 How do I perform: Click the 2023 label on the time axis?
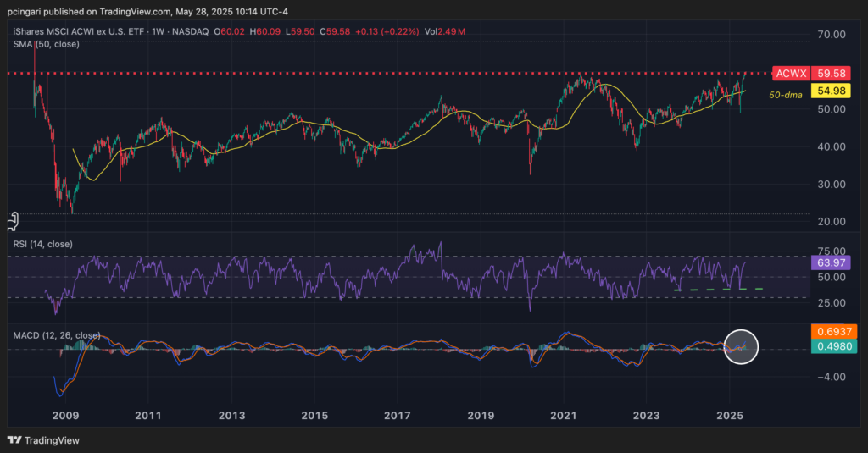pos(647,416)
